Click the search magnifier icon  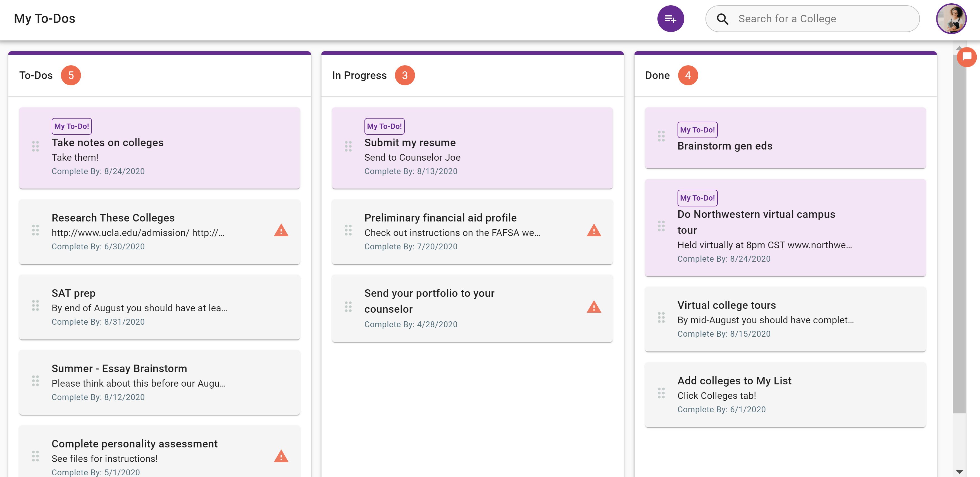point(723,19)
